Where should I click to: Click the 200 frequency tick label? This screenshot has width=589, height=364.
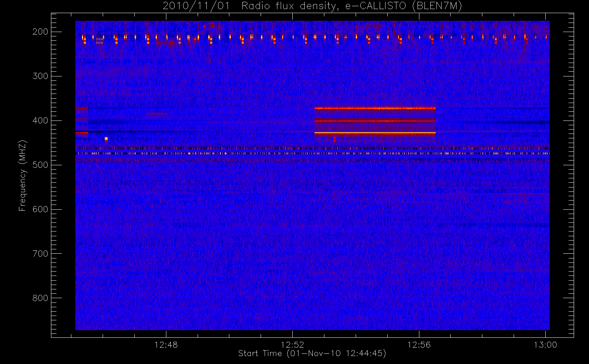tap(40, 32)
